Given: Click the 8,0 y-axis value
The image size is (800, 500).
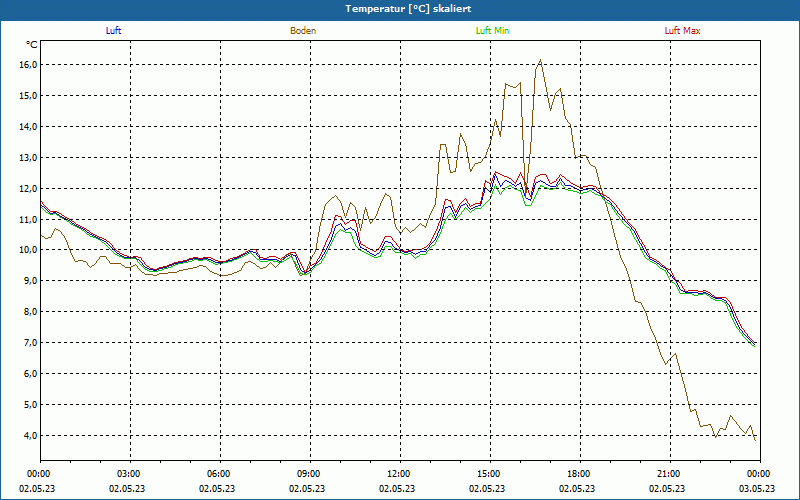Looking at the screenshot, I should (31, 312).
